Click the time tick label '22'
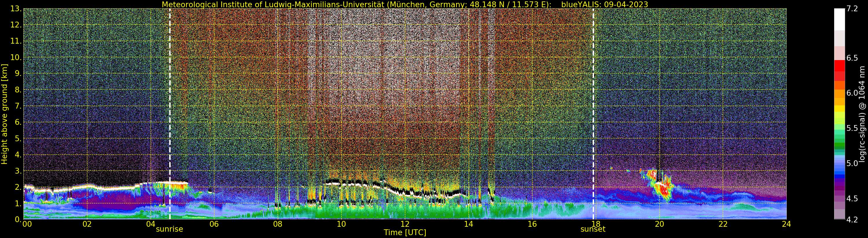The height and width of the screenshot is (238, 868). [723, 224]
